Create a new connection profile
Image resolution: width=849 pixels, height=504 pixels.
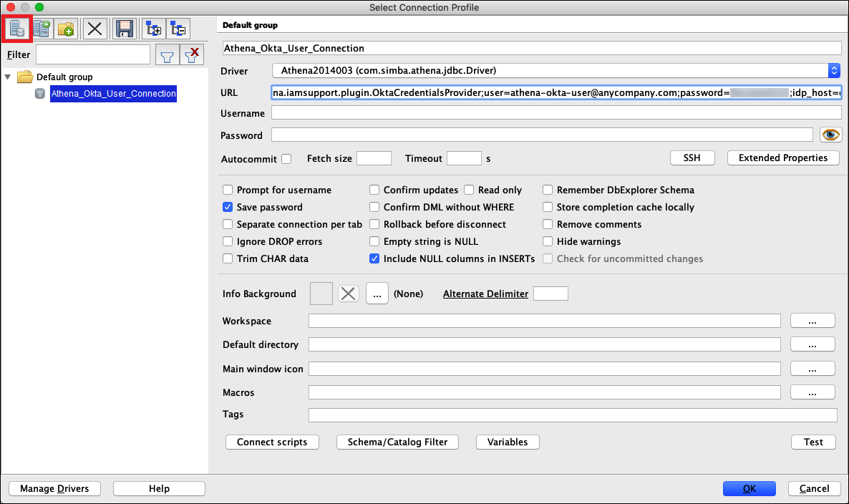pyautogui.click(x=17, y=29)
